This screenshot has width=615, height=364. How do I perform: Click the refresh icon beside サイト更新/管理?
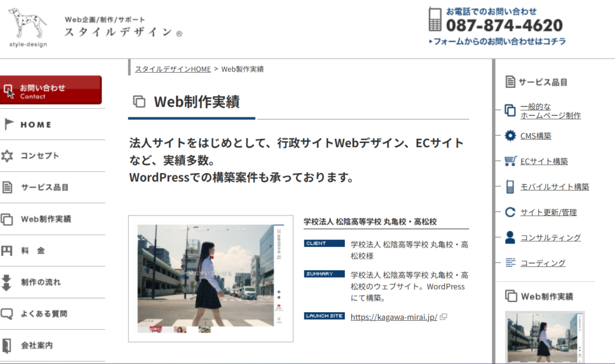pos(510,212)
